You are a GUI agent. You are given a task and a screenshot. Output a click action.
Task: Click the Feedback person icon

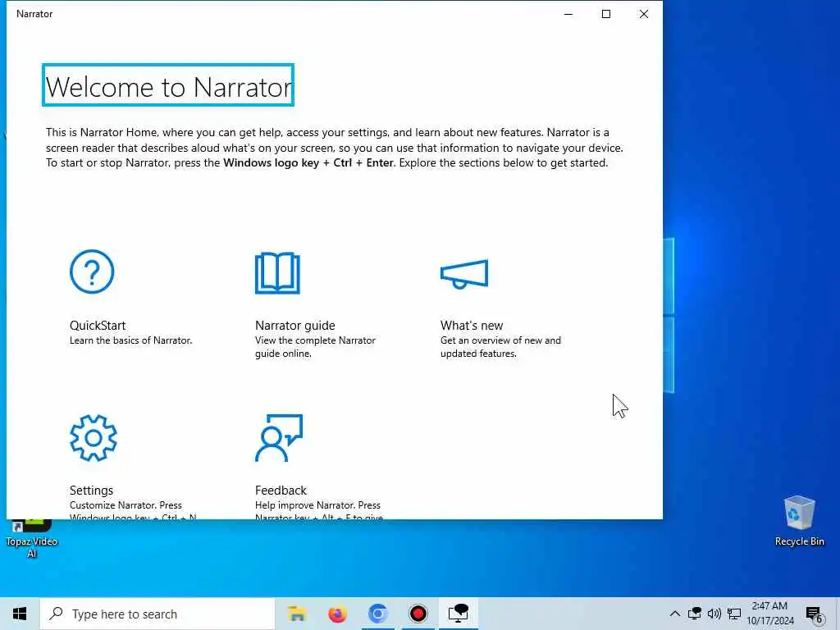click(279, 438)
